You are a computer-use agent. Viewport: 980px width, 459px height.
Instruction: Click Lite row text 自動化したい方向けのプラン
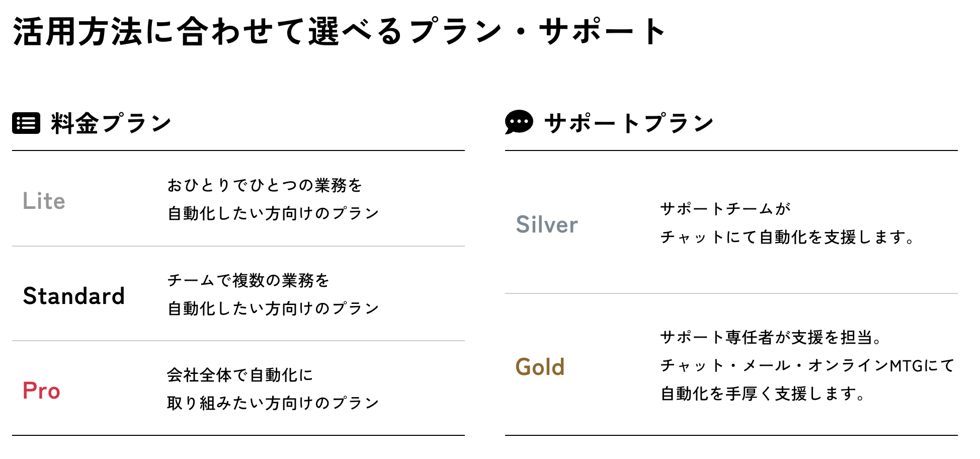[273, 213]
